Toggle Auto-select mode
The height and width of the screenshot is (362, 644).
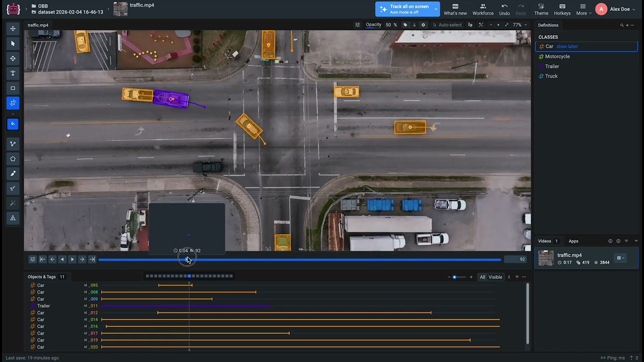(x=447, y=25)
